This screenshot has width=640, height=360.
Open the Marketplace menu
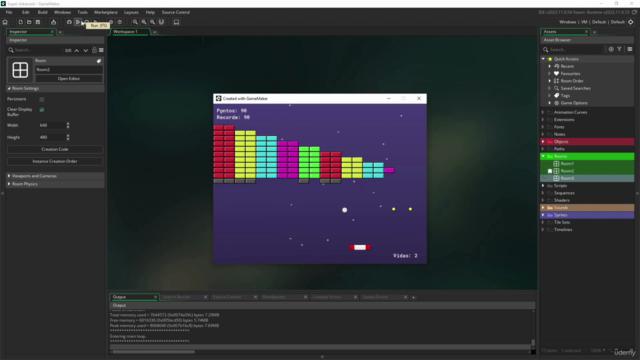click(106, 12)
